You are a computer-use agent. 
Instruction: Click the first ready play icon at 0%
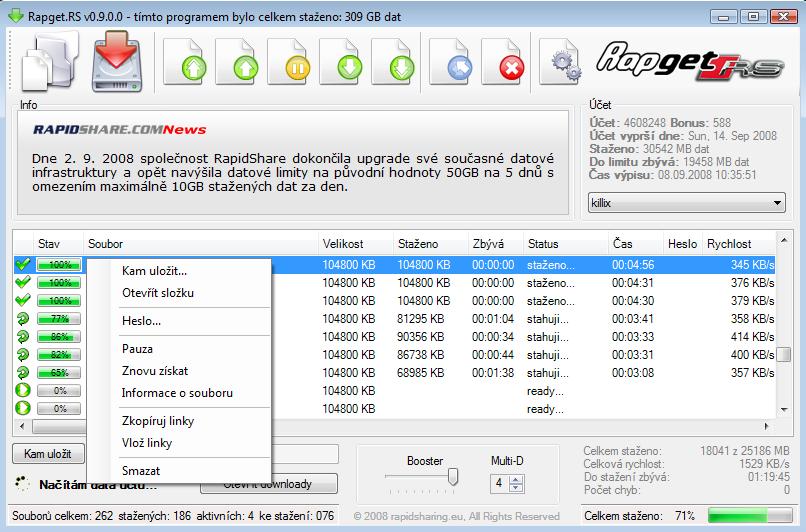tap(23, 391)
